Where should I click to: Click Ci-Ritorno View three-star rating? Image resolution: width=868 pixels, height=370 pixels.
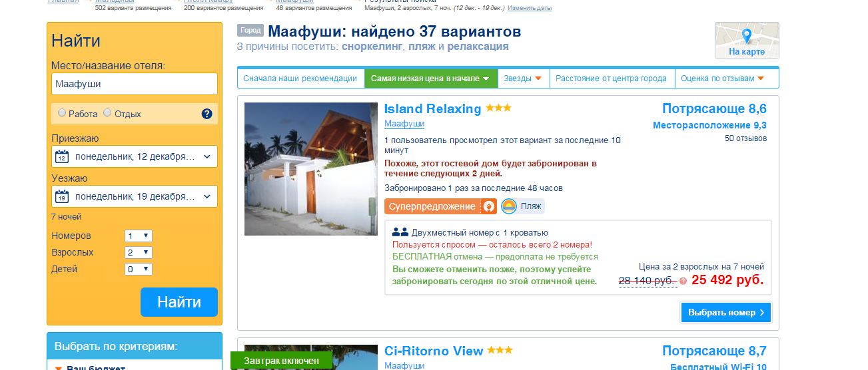point(500,350)
